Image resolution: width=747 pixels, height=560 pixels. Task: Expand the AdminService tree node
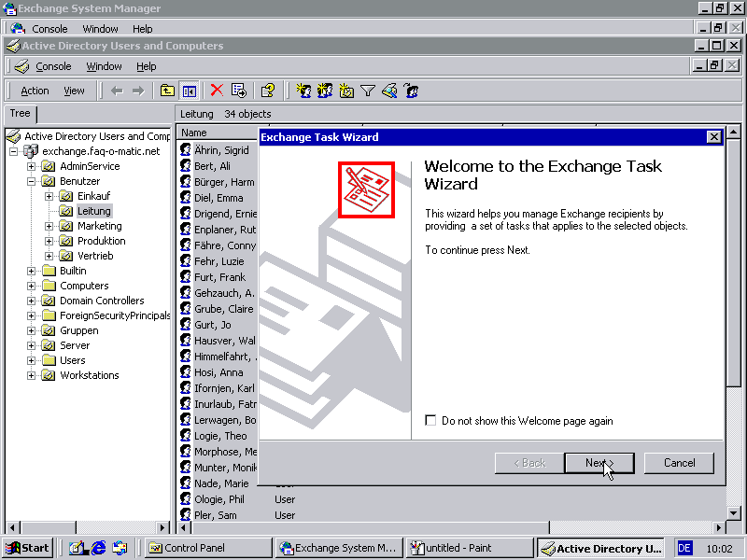click(31, 166)
